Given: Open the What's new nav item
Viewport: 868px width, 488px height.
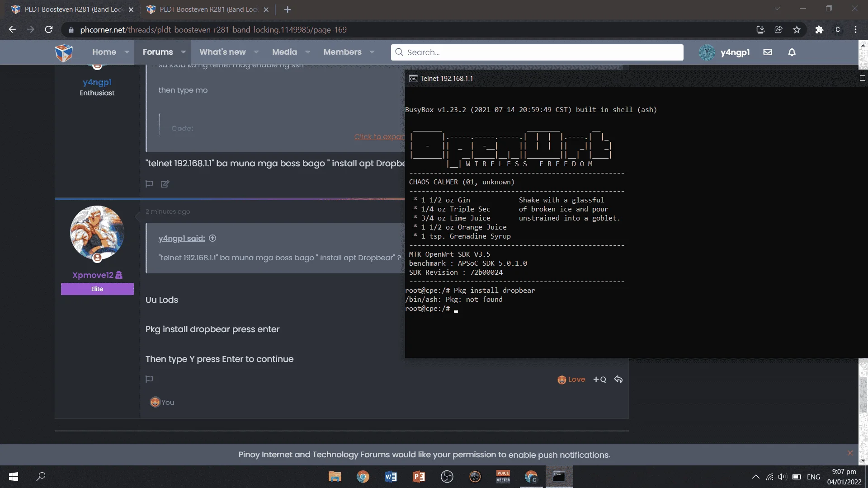Looking at the screenshot, I should click(222, 52).
